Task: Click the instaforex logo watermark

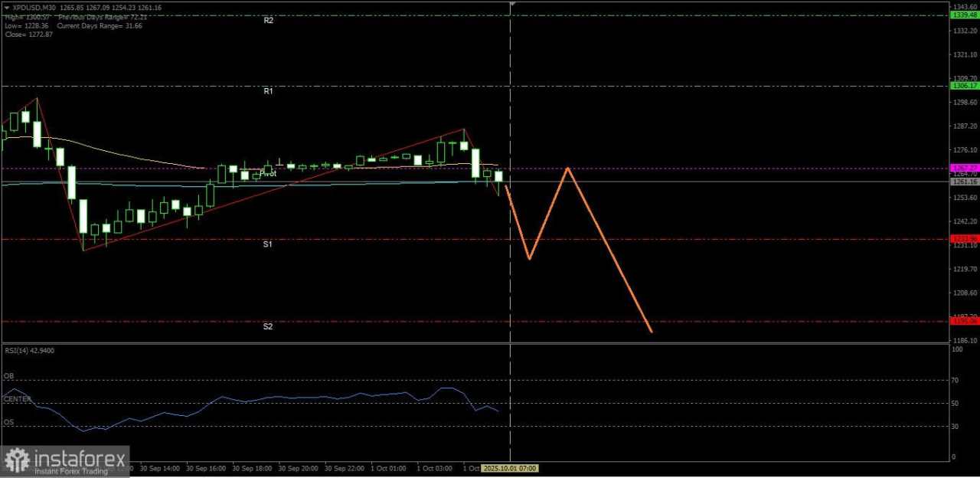Action: tap(65, 459)
